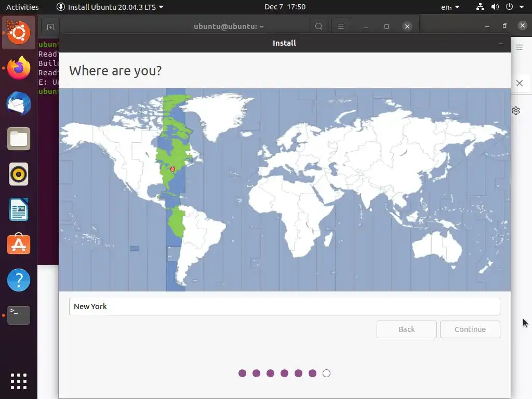Open the Files manager dock icon
Screen dimensions: 532x399
[19, 139]
